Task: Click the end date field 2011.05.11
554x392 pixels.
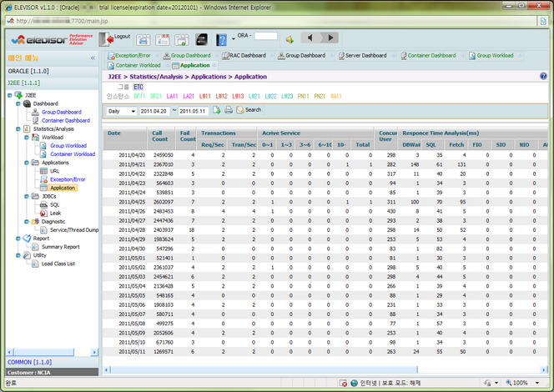Action: click(193, 111)
